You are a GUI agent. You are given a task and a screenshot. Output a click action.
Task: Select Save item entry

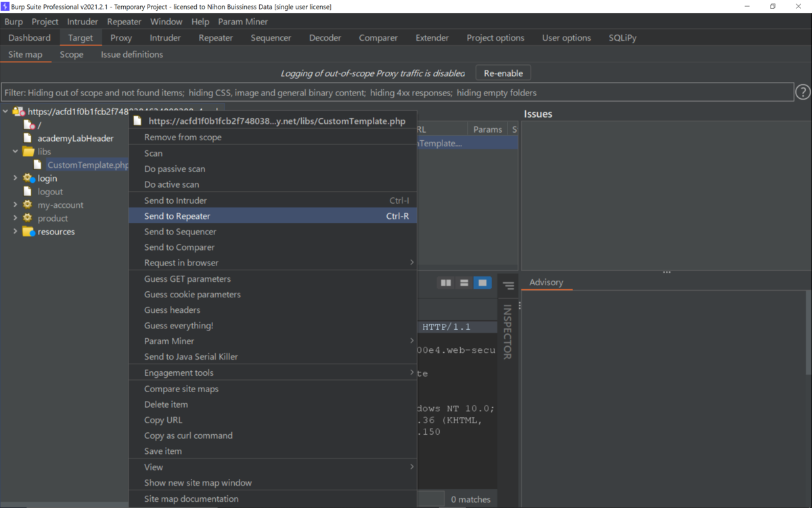coord(273,451)
